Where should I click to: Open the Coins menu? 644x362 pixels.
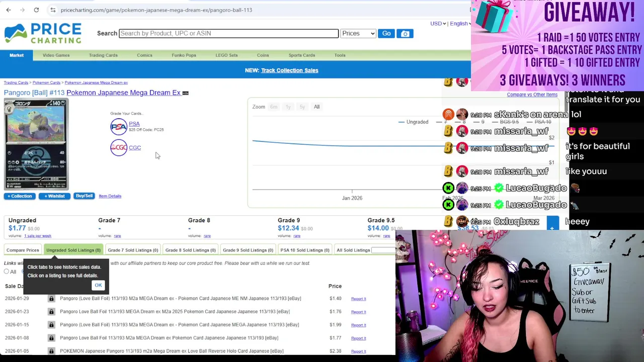click(263, 55)
